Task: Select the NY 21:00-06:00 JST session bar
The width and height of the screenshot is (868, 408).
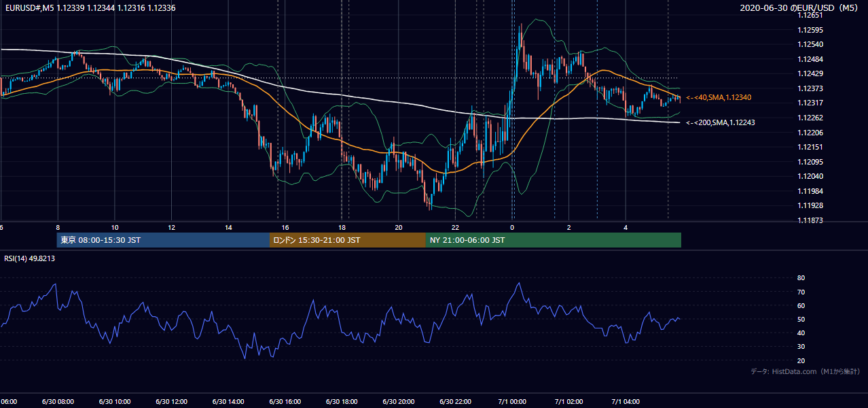Action: point(554,240)
